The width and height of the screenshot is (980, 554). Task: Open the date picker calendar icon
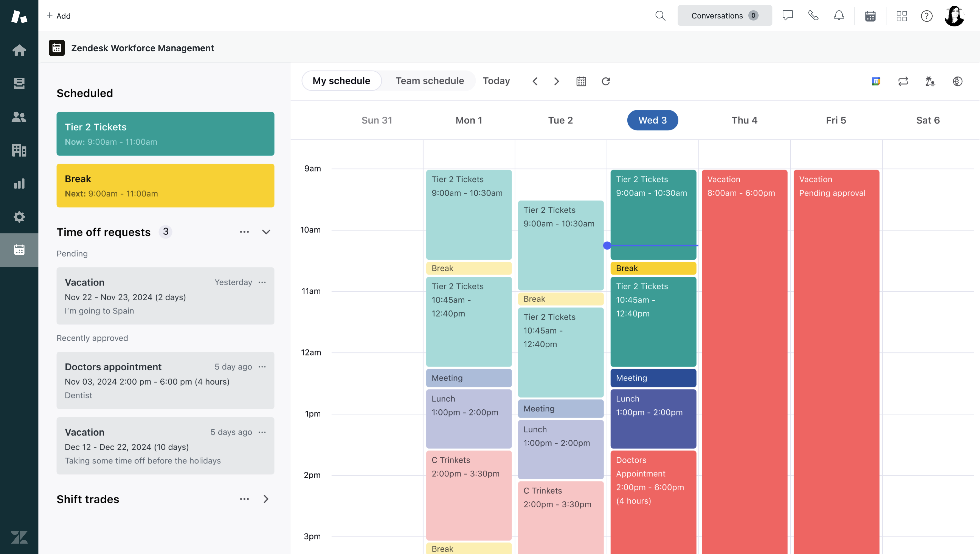pos(581,81)
